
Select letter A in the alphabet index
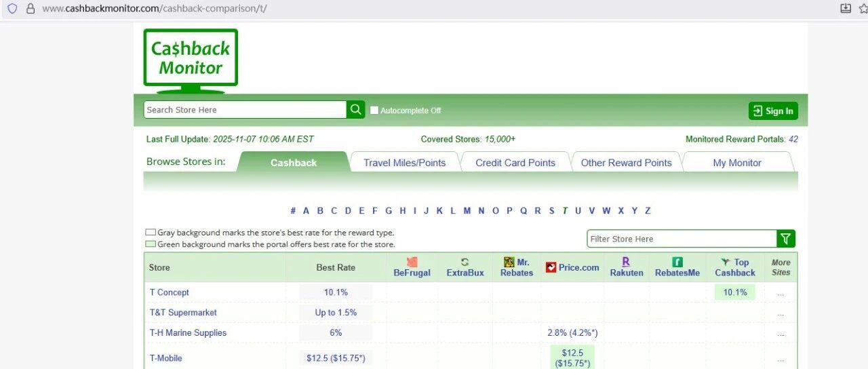coord(306,211)
